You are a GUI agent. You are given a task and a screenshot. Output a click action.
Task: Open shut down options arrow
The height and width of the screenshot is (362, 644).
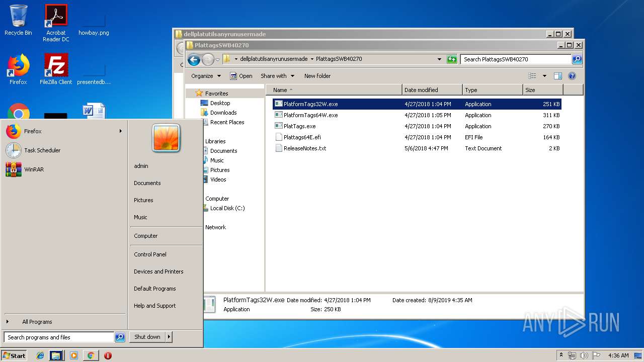click(169, 337)
